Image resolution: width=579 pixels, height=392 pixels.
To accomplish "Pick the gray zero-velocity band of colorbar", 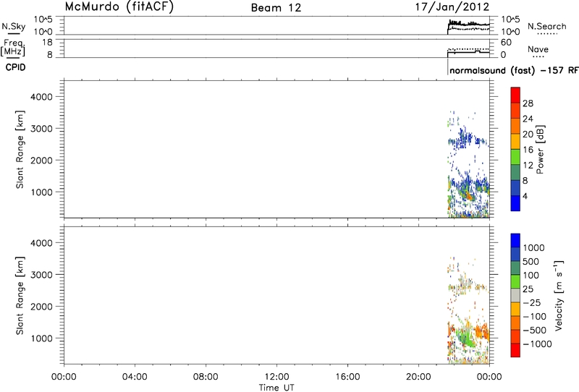I will [515, 295].
